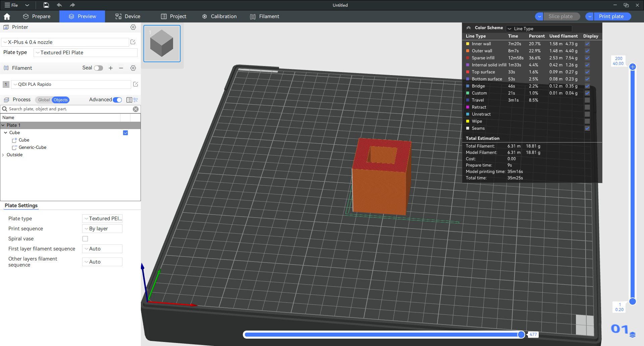Click the Print plate button
This screenshot has width=644, height=346.
click(611, 16)
